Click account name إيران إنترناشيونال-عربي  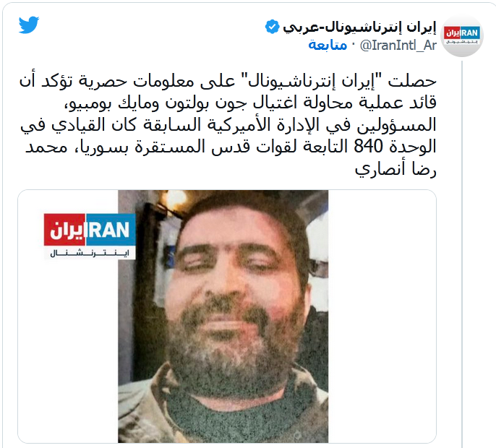359,27
